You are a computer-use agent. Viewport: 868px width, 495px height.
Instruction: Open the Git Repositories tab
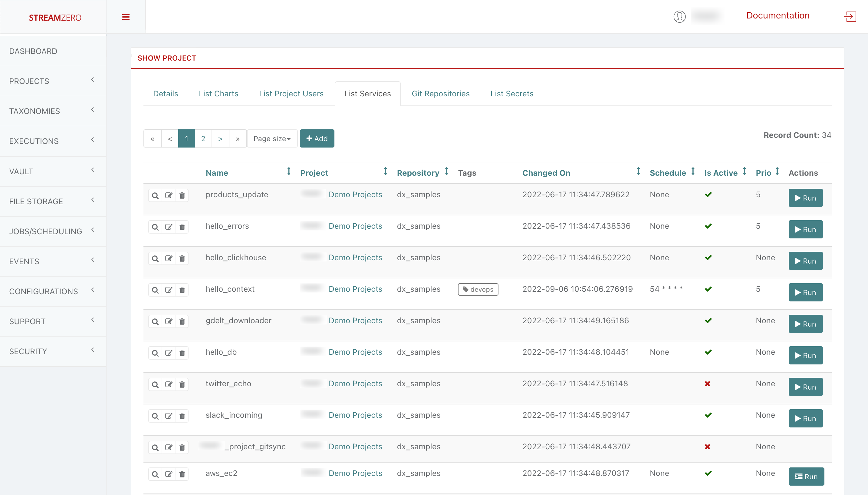point(440,94)
